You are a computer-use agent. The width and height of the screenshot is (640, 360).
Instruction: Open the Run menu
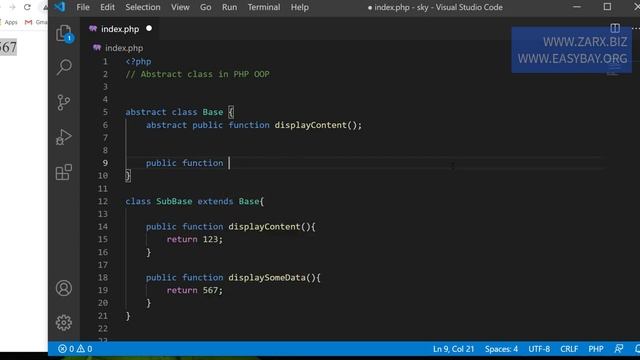[x=229, y=7]
